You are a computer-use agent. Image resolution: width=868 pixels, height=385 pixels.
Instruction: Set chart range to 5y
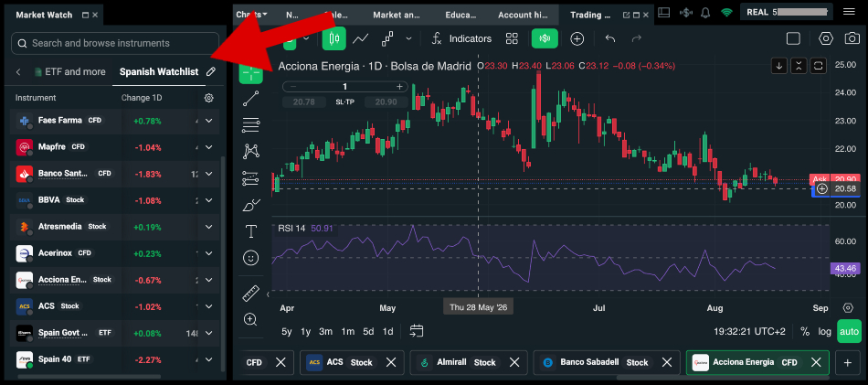pos(286,331)
